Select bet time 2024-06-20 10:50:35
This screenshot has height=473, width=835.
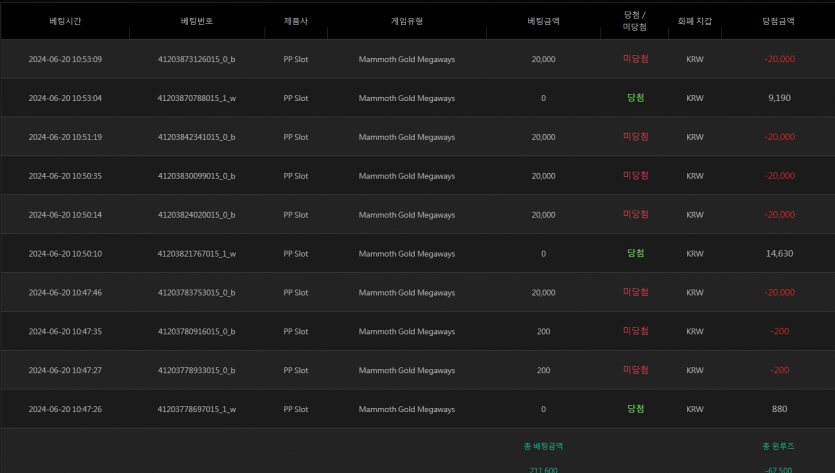click(65, 176)
